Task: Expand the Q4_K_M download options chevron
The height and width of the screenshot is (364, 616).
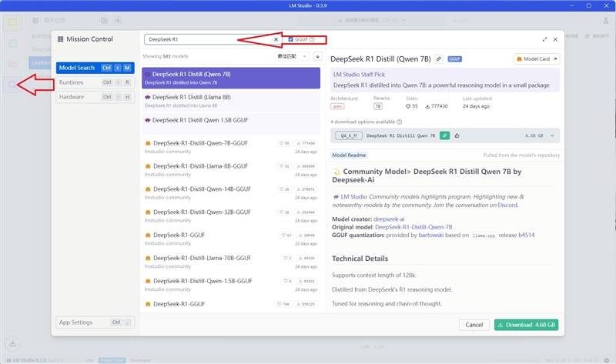Action: tap(552, 135)
